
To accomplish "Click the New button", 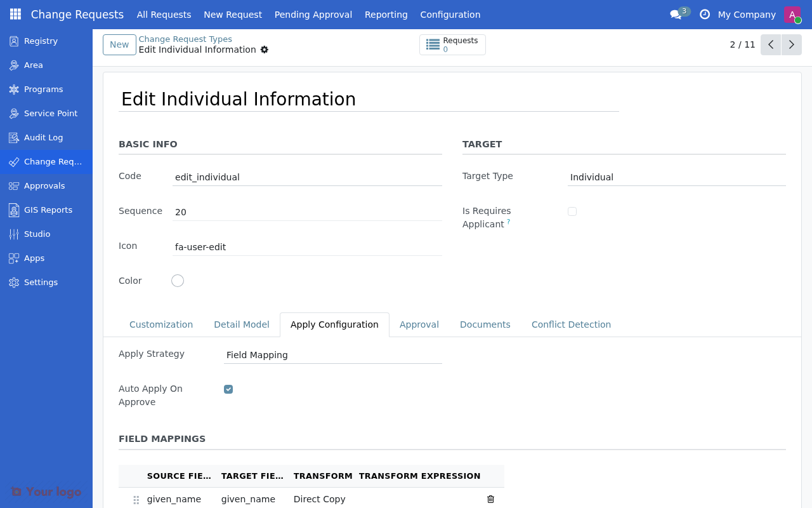I will [x=119, y=44].
